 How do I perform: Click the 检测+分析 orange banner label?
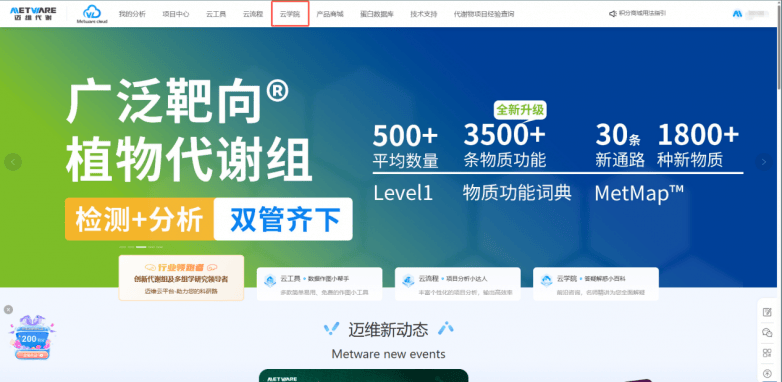pos(139,219)
